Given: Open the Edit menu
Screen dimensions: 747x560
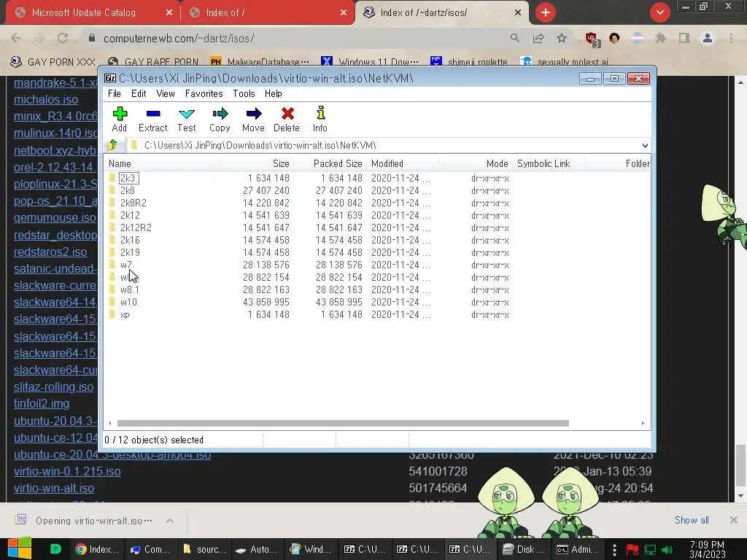Looking at the screenshot, I should (139, 94).
